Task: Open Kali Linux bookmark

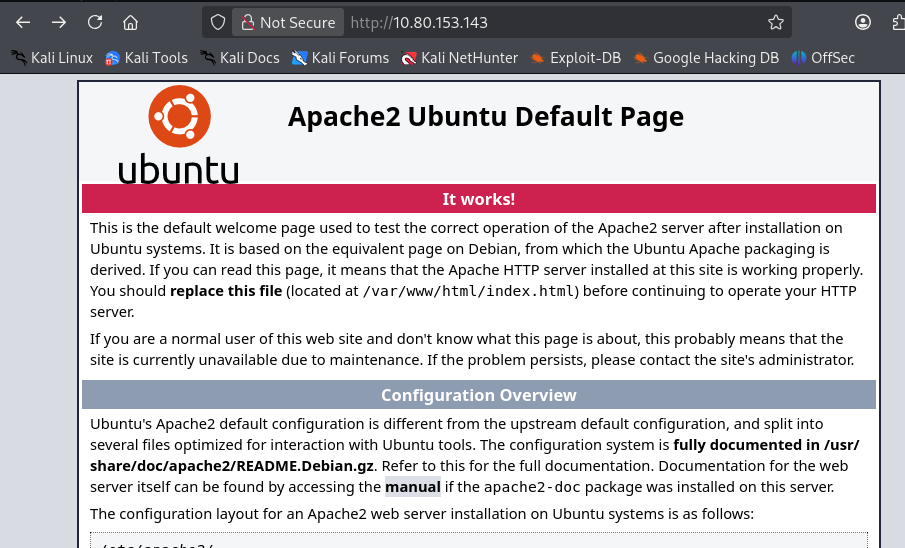Action: 52,58
